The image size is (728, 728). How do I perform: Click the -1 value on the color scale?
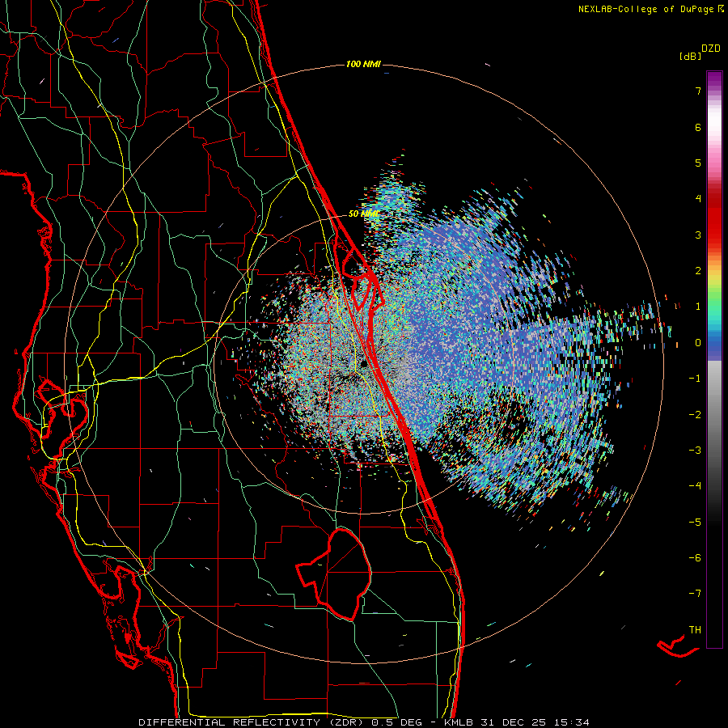695,379
